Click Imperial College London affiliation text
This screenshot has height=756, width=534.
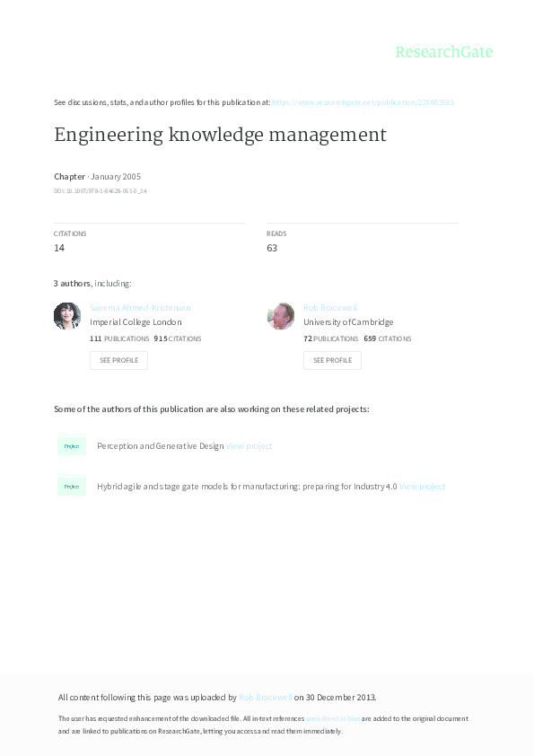[x=136, y=321]
